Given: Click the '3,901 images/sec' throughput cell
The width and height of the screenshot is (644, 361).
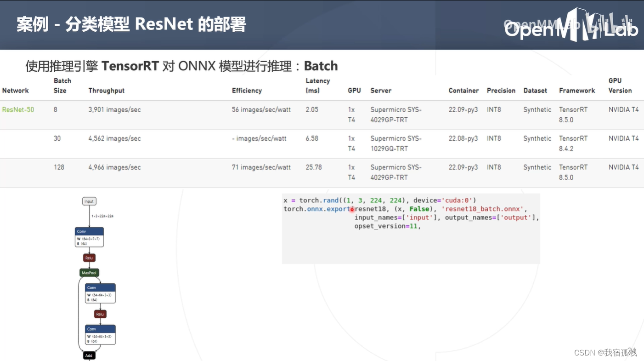Looking at the screenshot, I should point(114,110).
